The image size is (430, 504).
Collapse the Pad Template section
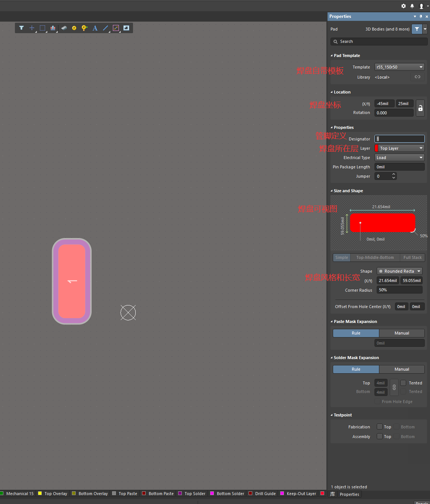tap(332, 56)
